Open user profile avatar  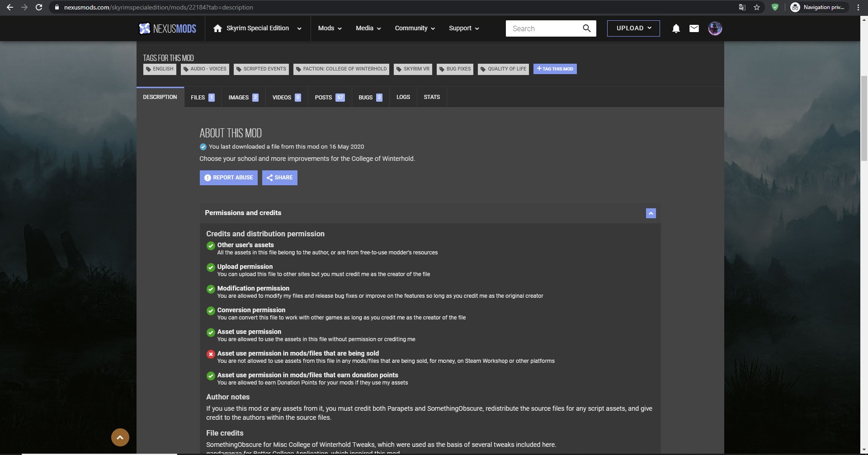(x=715, y=28)
